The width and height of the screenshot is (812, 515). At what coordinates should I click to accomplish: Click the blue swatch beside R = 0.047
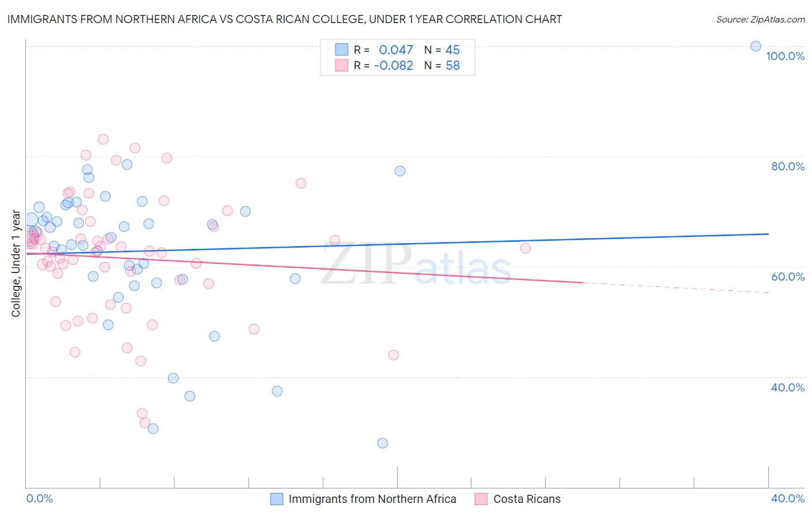(341, 50)
